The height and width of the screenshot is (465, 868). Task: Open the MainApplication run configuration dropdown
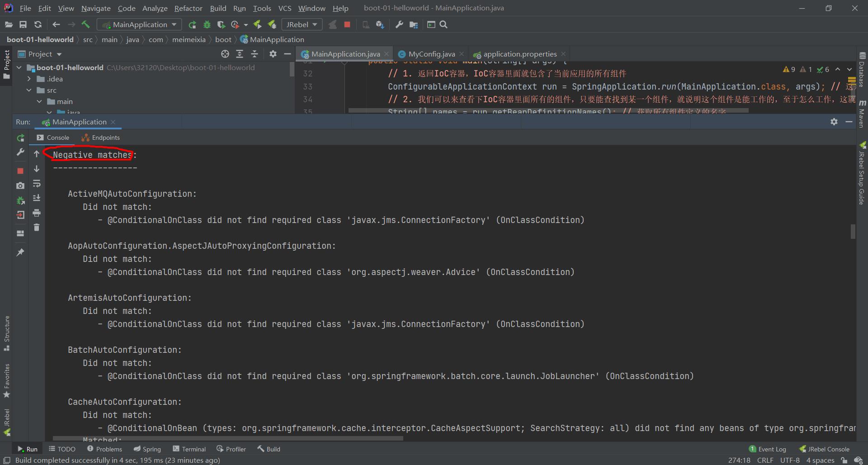click(x=139, y=24)
